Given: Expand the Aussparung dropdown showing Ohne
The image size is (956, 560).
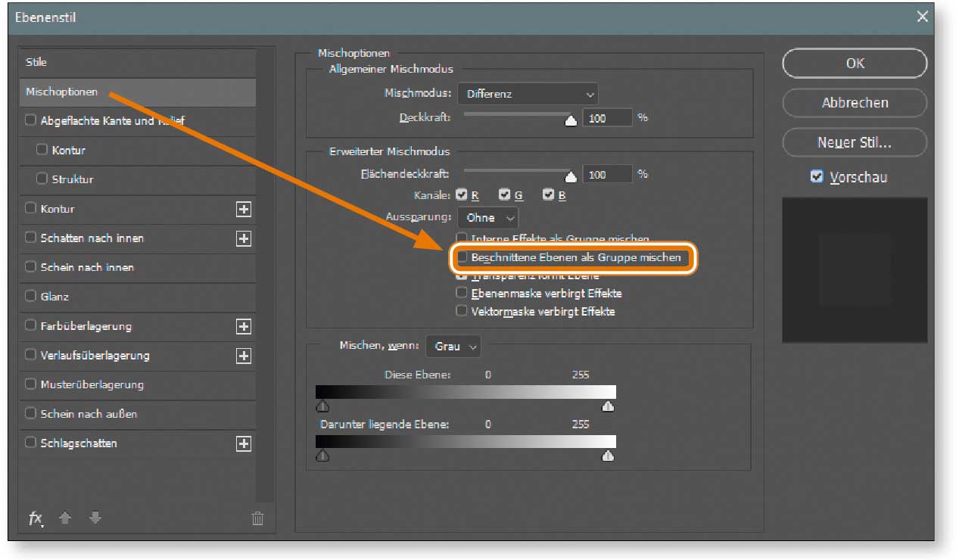Looking at the screenshot, I should pyautogui.click(x=487, y=218).
